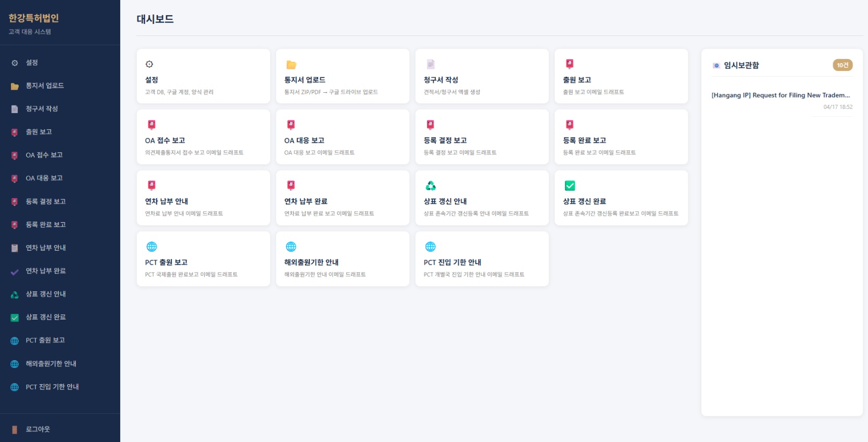The height and width of the screenshot is (442, 868).
Task: Click the globe icon beside sidebar 해외출원기한 안내
Action: [15, 364]
